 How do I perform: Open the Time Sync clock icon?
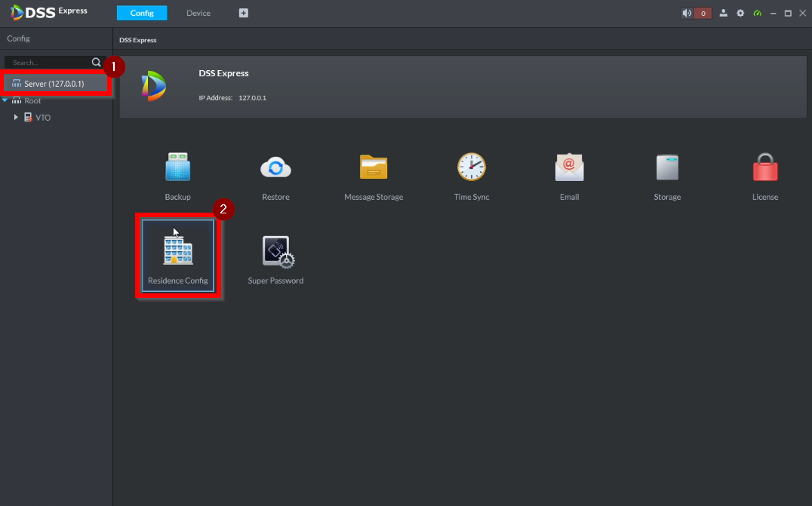(471, 167)
